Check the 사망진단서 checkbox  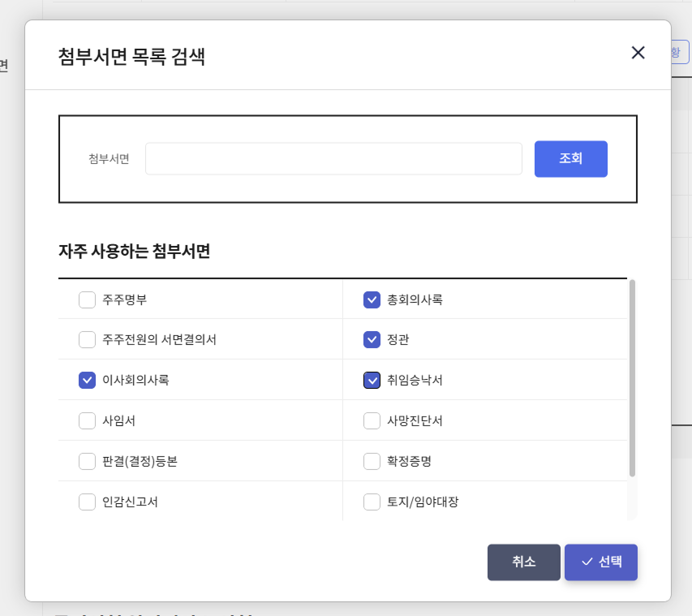(x=372, y=420)
